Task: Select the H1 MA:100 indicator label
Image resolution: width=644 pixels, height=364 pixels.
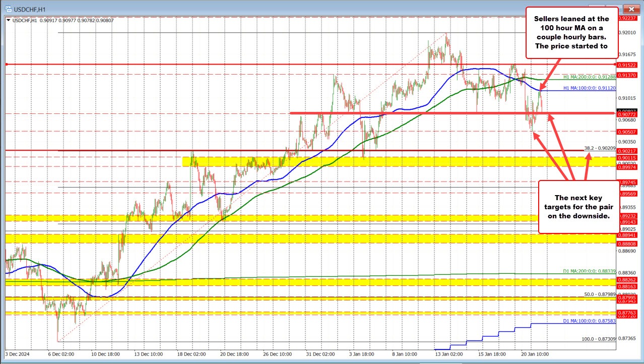Action: tap(588, 88)
